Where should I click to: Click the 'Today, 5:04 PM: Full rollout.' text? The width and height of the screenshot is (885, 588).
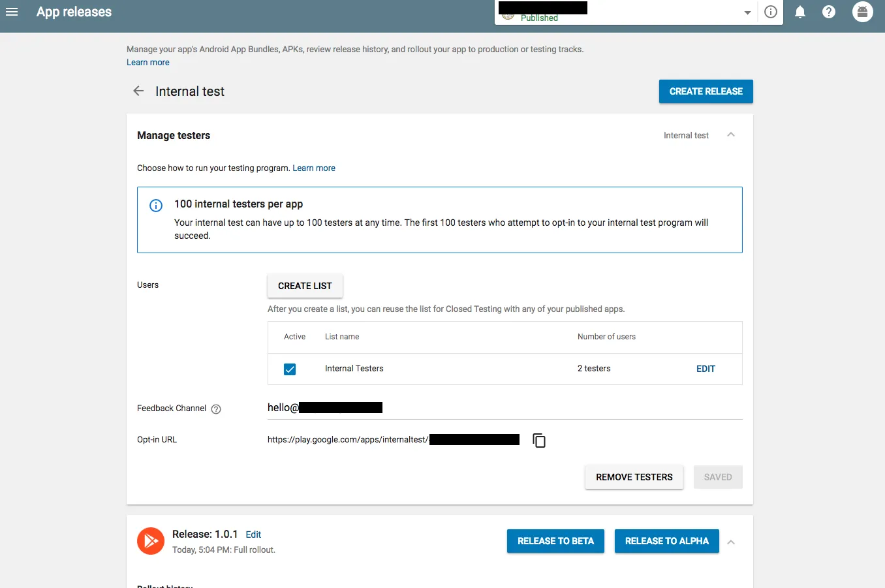tap(224, 550)
